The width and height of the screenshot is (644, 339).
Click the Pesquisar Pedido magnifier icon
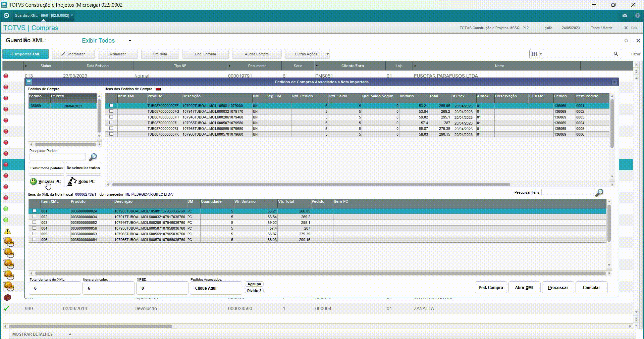coord(93,157)
